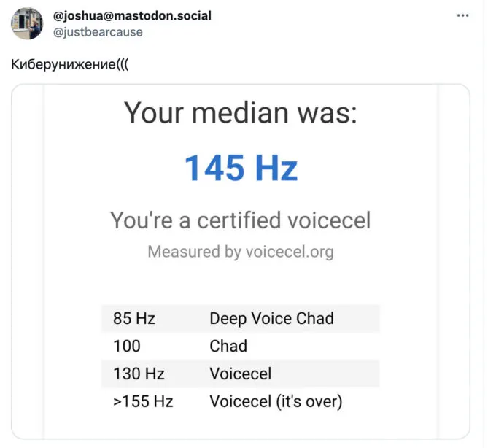Select the '85 Hz' table cell

click(134, 318)
